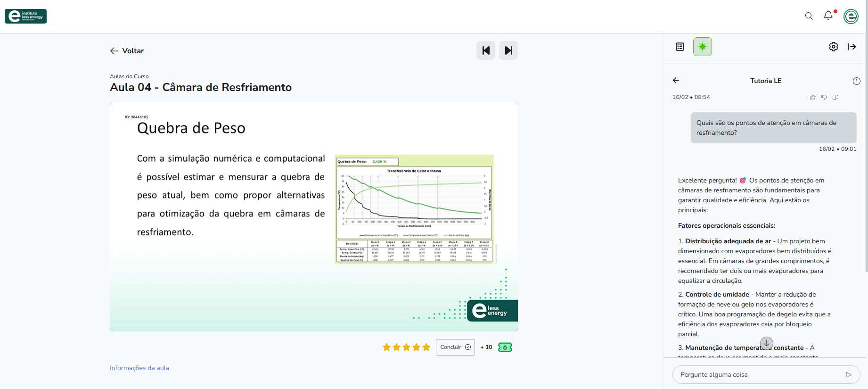Copy the chat message

835,98
